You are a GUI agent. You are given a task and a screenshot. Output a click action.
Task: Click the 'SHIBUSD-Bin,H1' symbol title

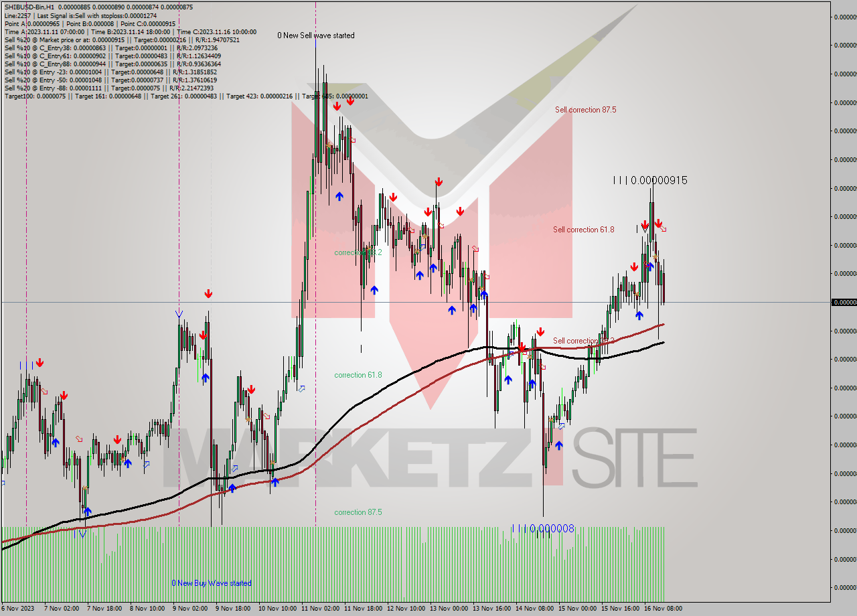click(29, 7)
